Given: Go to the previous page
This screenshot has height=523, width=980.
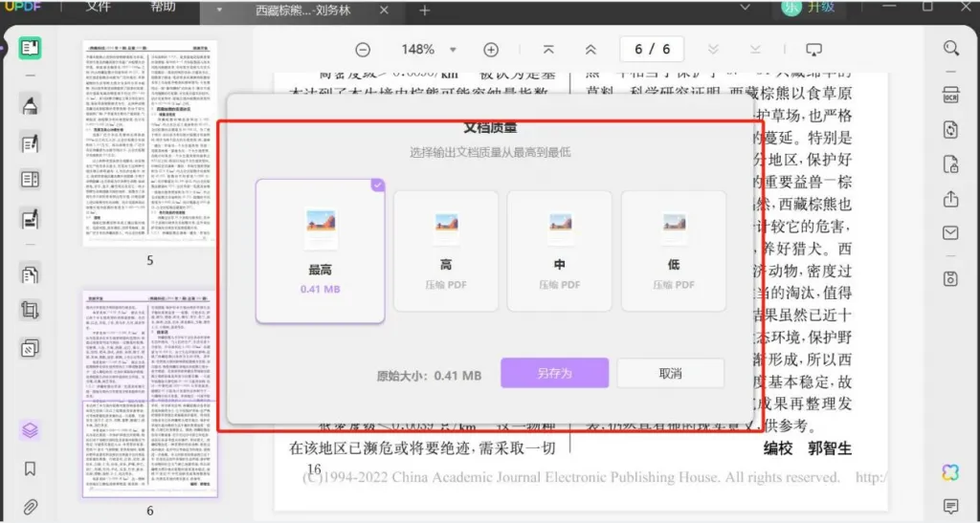Looking at the screenshot, I should coord(590,50).
